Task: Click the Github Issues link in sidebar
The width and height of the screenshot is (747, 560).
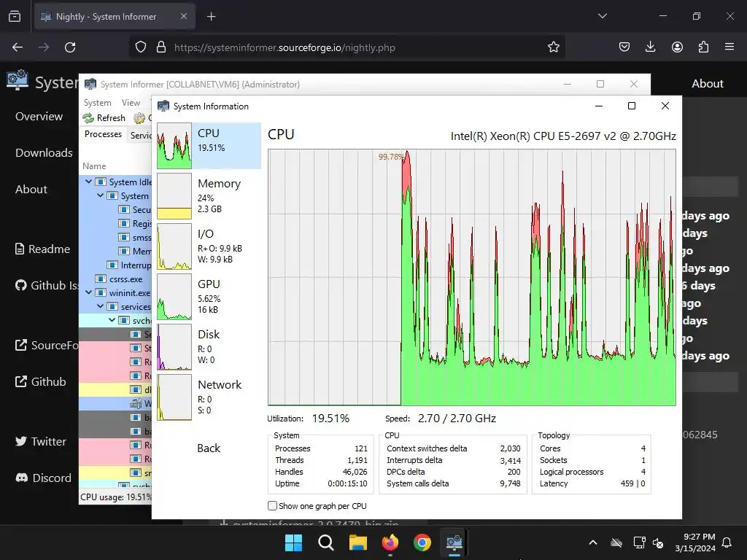Action: click(x=47, y=285)
